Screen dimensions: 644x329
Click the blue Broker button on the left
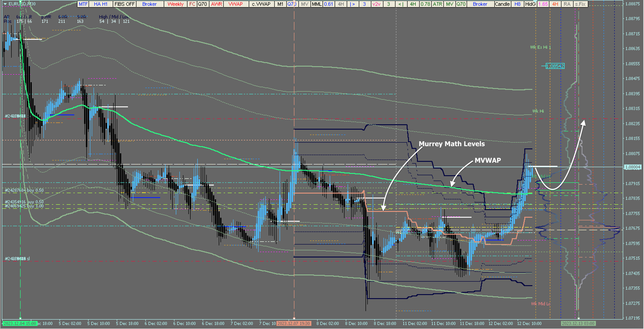point(149,4)
